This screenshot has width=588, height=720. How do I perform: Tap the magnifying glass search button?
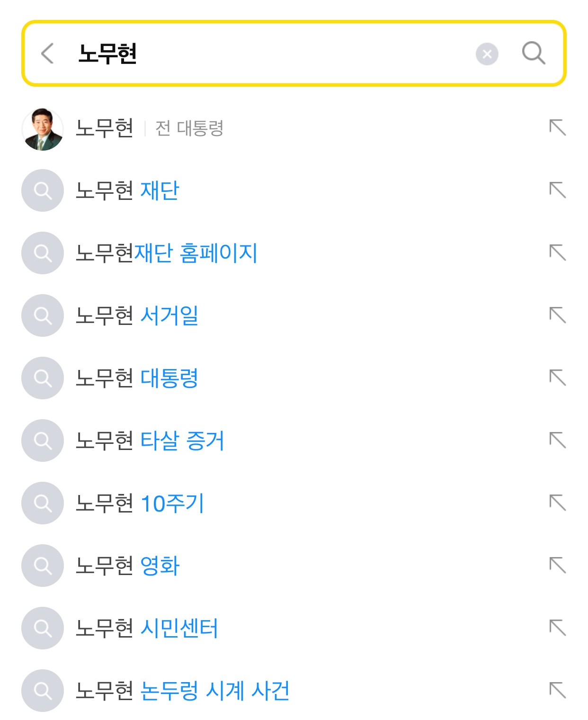pos(534,53)
